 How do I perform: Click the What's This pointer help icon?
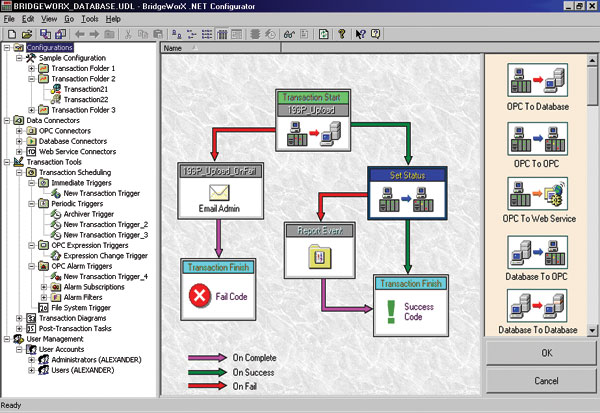[x=360, y=34]
